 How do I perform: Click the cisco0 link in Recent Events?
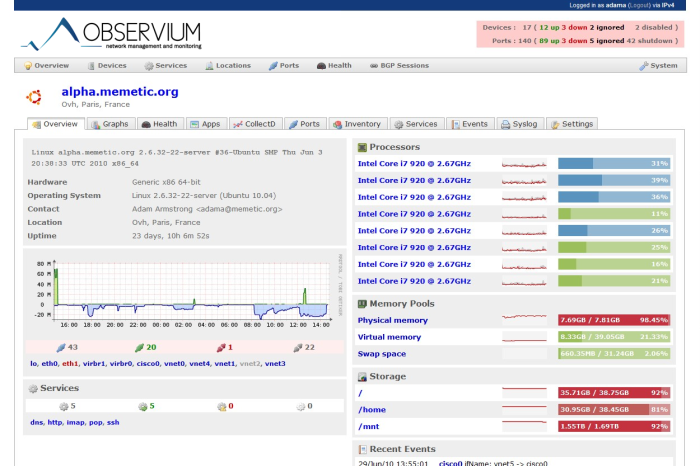click(450, 463)
